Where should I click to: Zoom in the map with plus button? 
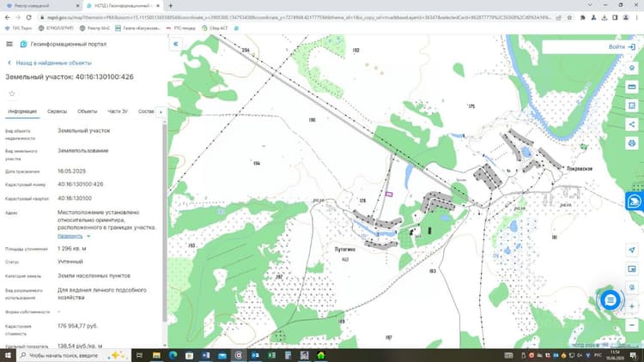[632, 306]
